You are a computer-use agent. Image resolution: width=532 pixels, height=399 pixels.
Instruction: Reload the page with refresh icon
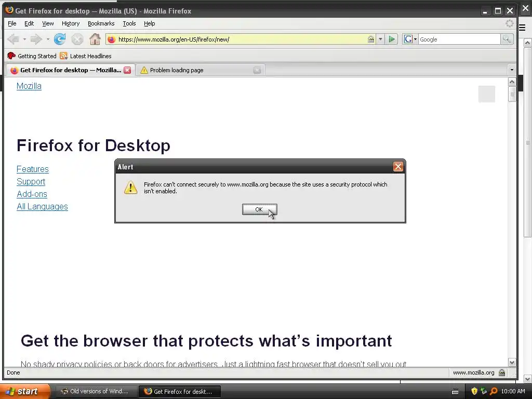[x=60, y=39]
